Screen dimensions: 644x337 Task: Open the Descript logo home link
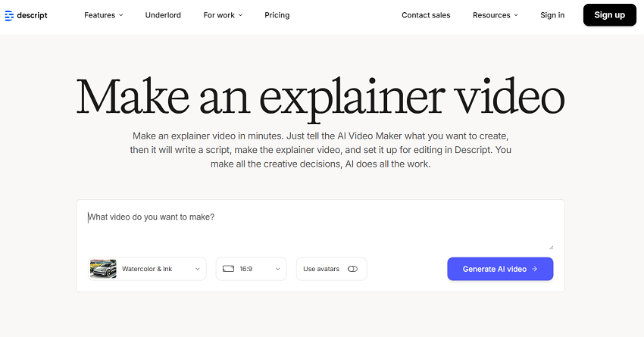[26, 16]
